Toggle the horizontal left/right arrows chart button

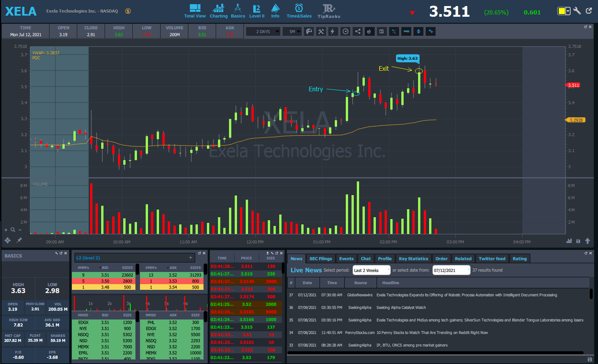(x=431, y=32)
